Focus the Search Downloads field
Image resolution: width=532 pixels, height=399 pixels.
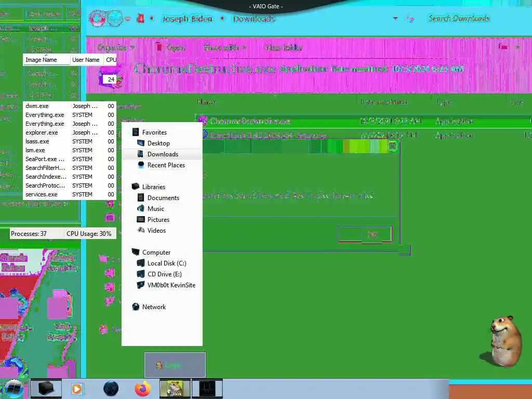[x=459, y=18]
